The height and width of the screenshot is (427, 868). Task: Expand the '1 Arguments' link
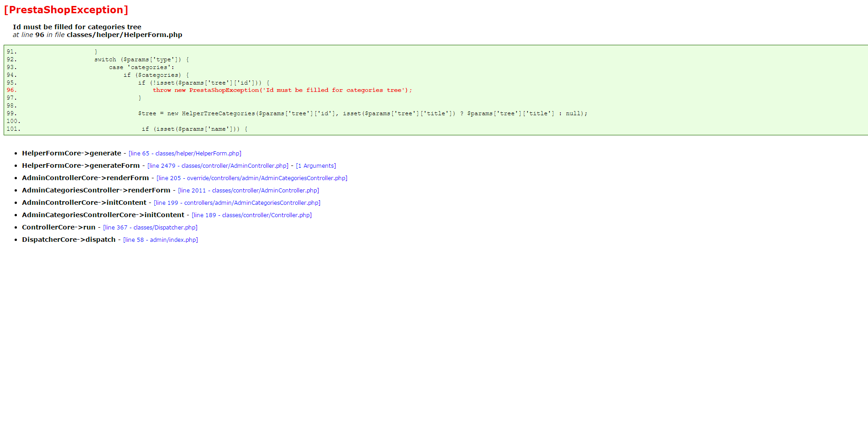tap(316, 166)
